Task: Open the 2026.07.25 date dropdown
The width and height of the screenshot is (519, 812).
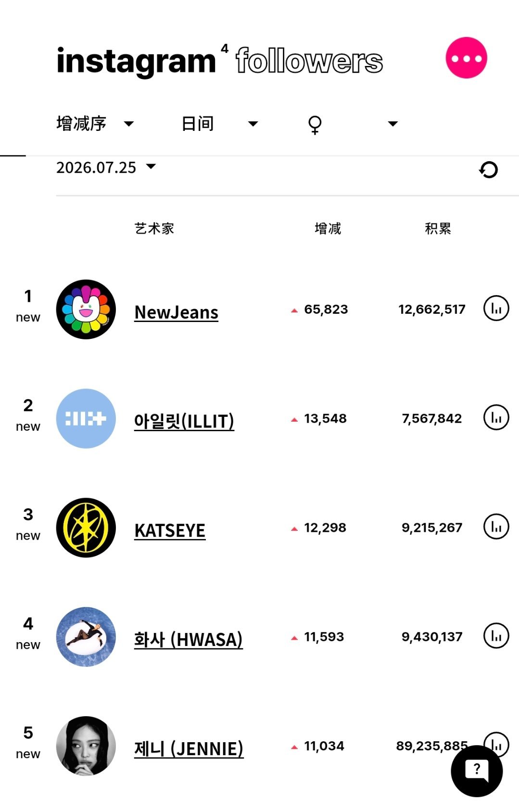Action: coord(106,167)
